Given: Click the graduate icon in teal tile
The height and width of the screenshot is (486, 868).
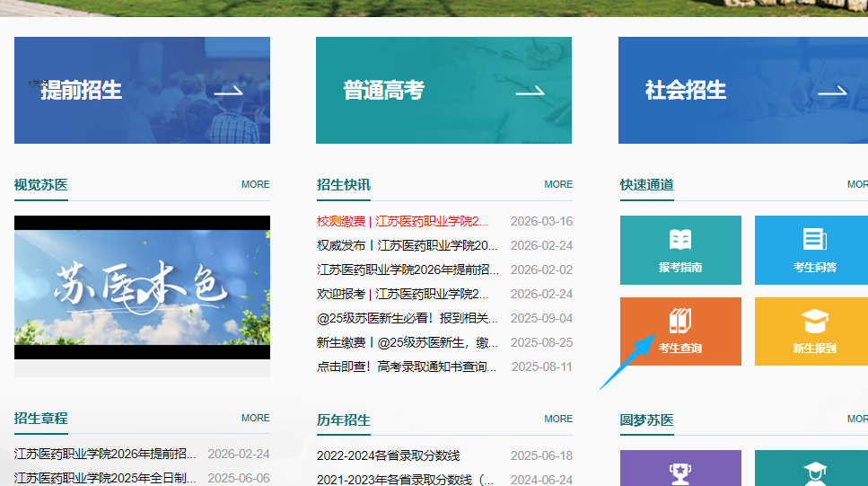Looking at the screenshot, I should [814, 471].
